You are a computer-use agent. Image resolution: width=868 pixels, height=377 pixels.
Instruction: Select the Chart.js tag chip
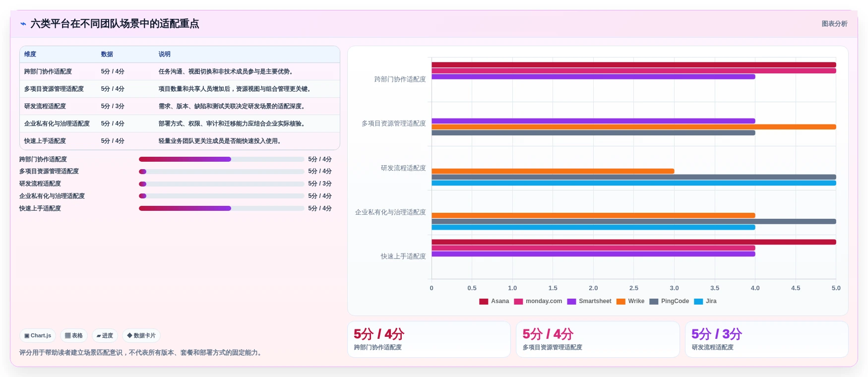(x=38, y=336)
